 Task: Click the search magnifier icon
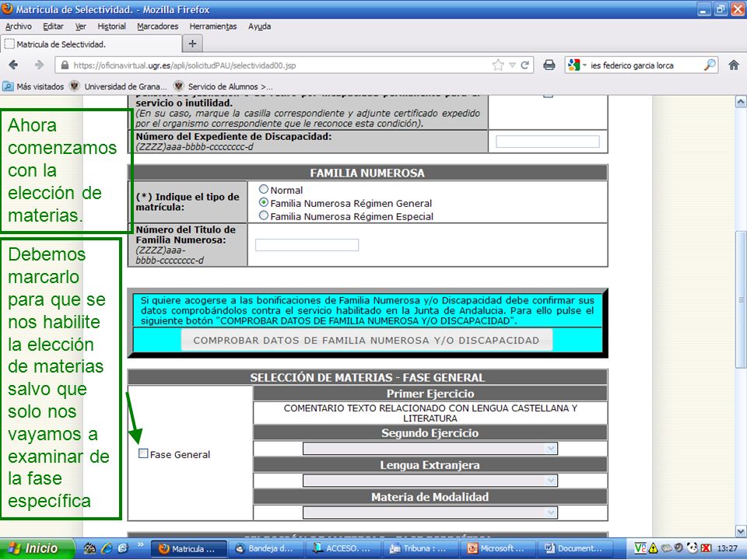(710, 65)
